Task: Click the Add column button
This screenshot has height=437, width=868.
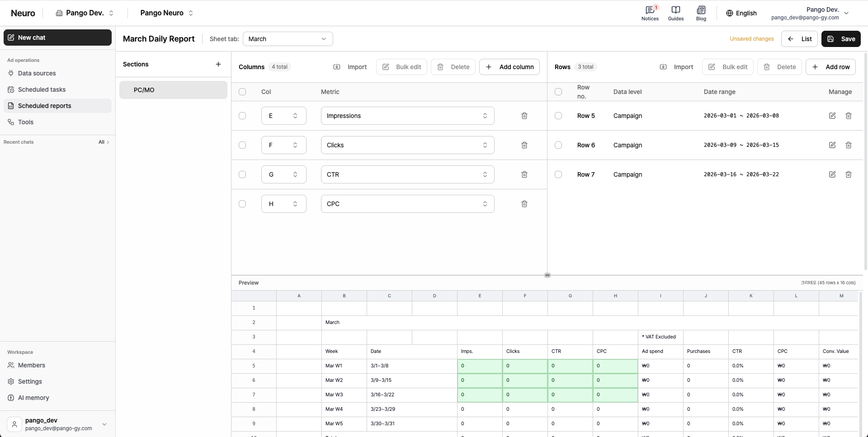Action: (x=509, y=67)
